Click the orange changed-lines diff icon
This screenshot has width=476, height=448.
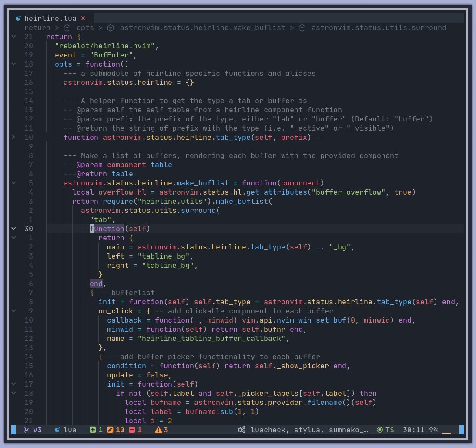click(x=110, y=430)
